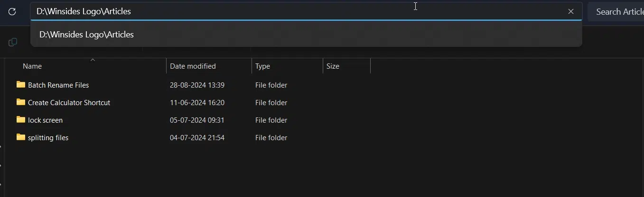
Task: Click the Batch Rename Files name
Action: tap(58, 85)
